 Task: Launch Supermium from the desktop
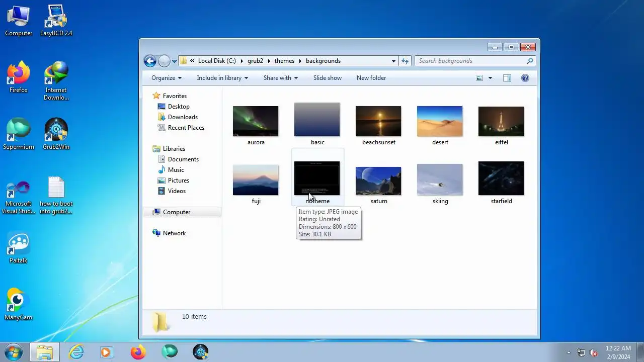[19, 134]
